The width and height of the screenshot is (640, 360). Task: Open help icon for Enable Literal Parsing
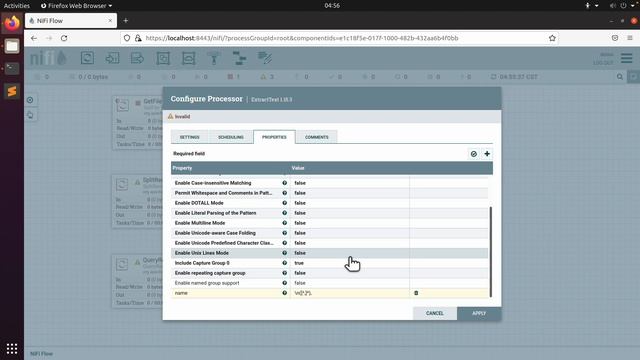pos(284,213)
